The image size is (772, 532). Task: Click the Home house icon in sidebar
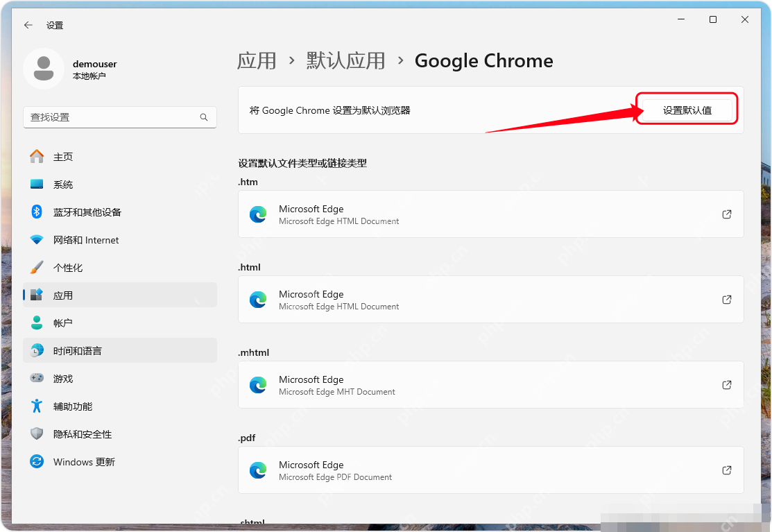pyautogui.click(x=37, y=157)
